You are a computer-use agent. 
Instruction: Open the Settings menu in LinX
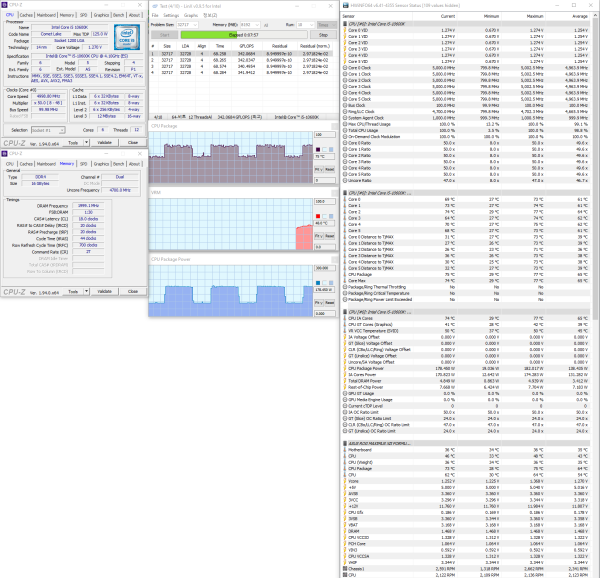172,15
